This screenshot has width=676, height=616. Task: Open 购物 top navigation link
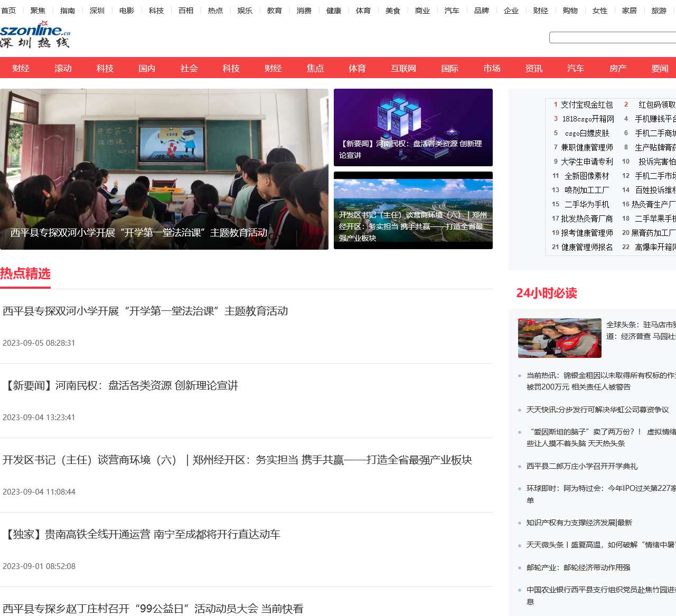pos(570,11)
